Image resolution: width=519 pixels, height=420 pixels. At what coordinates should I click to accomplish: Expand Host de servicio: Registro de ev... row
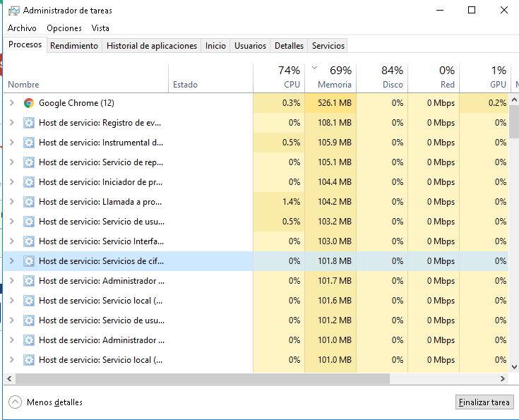point(12,123)
